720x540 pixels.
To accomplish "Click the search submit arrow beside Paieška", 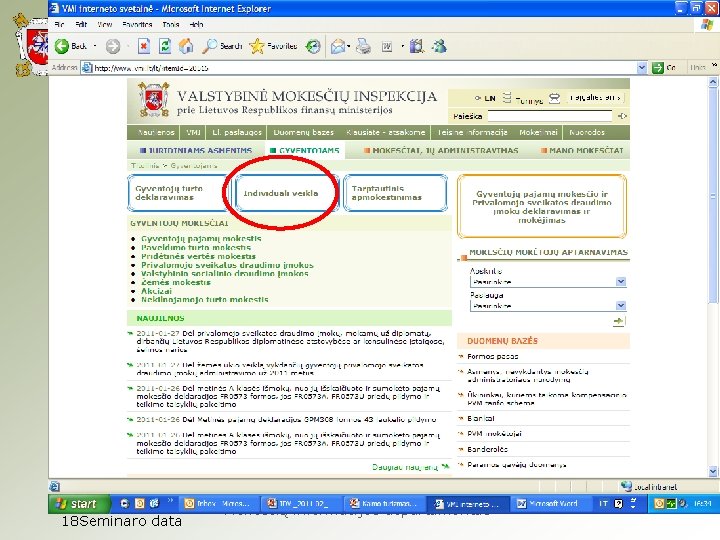I will tap(622, 116).
